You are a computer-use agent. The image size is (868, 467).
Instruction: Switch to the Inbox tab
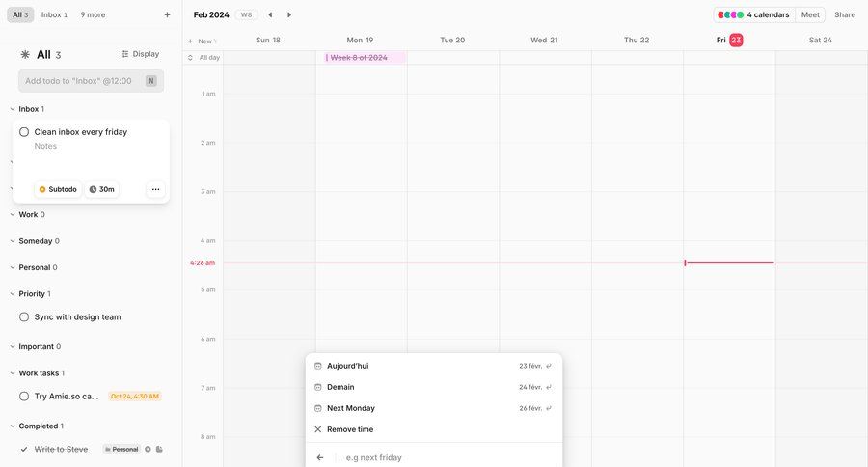click(54, 15)
